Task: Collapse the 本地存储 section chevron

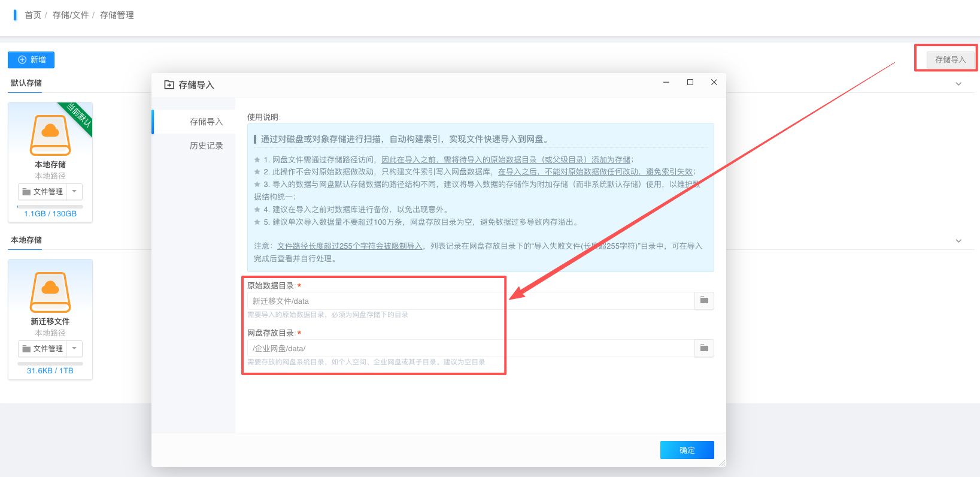Action: (x=958, y=241)
